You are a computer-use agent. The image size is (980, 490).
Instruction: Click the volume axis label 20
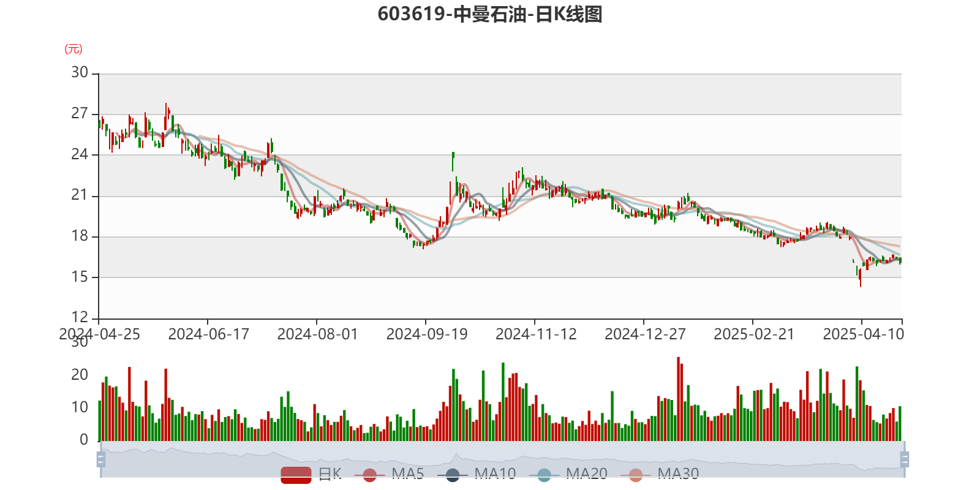pos(80,374)
